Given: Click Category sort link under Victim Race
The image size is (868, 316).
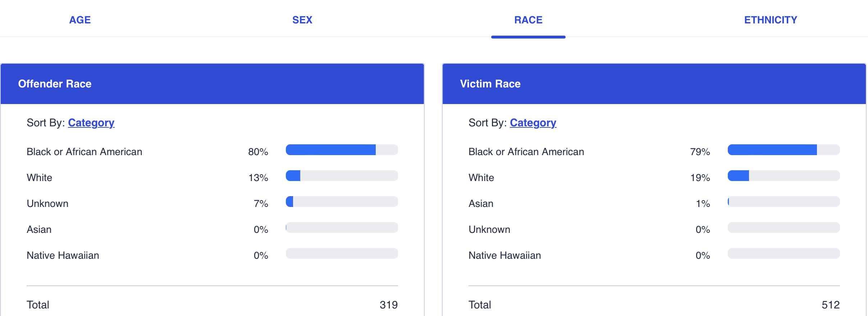Looking at the screenshot, I should pos(533,123).
